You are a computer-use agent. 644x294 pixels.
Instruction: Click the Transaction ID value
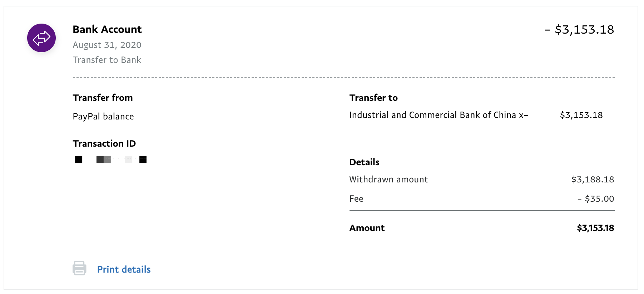coord(109,159)
